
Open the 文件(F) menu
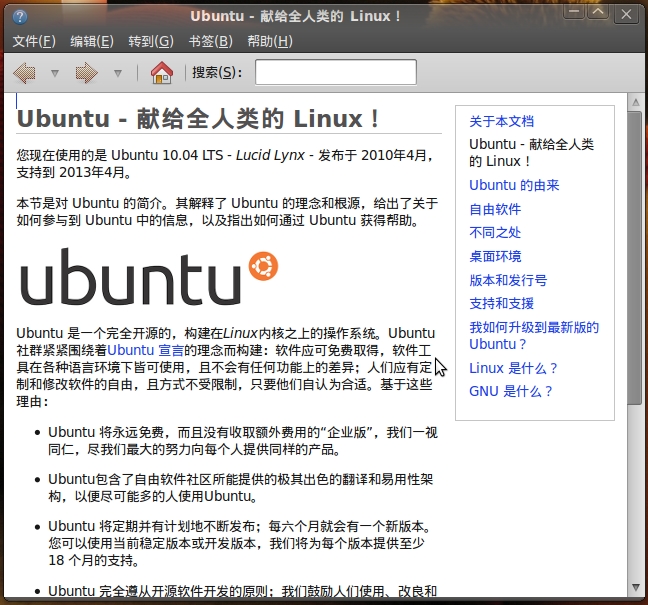click(x=34, y=41)
